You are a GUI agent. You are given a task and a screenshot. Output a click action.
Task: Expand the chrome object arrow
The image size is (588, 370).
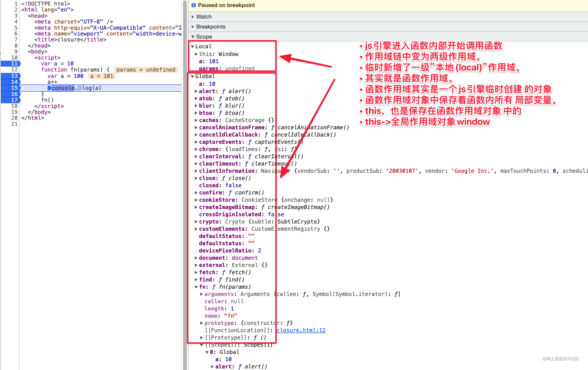pos(196,149)
